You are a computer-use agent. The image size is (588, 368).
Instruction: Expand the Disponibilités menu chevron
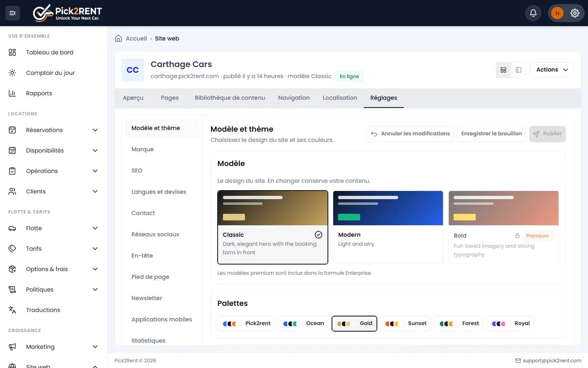click(x=95, y=150)
